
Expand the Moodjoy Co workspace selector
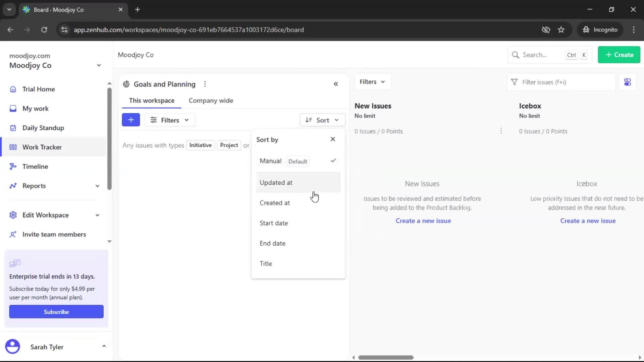(x=98, y=65)
